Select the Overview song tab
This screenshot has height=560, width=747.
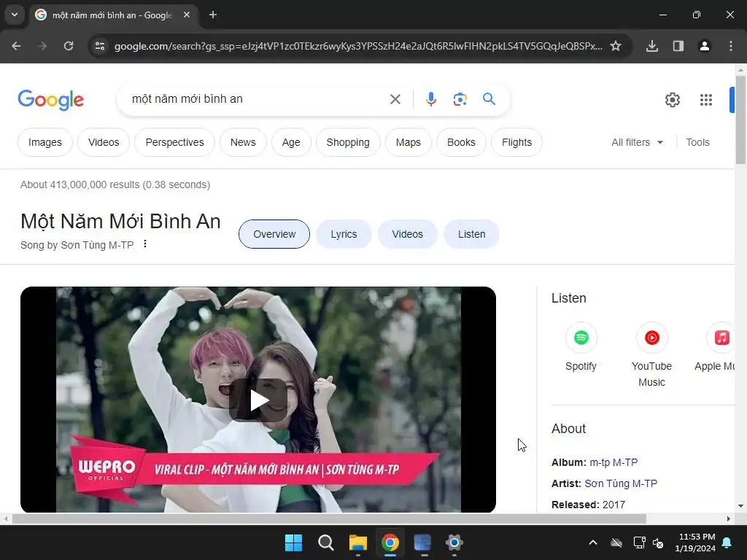pyautogui.click(x=274, y=234)
